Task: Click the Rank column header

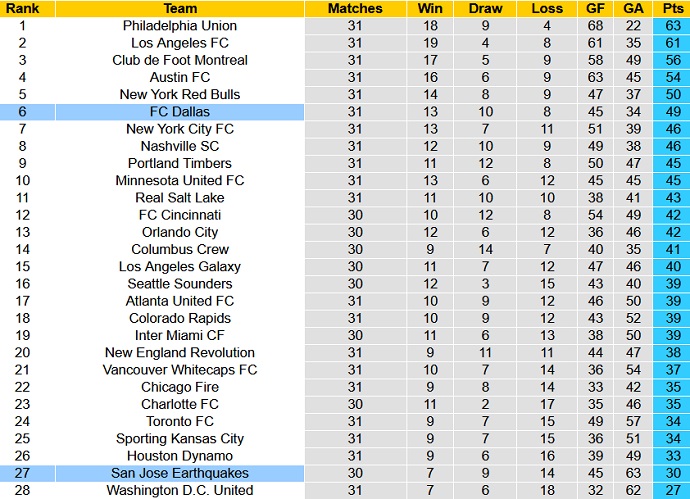Action: pos(22,8)
